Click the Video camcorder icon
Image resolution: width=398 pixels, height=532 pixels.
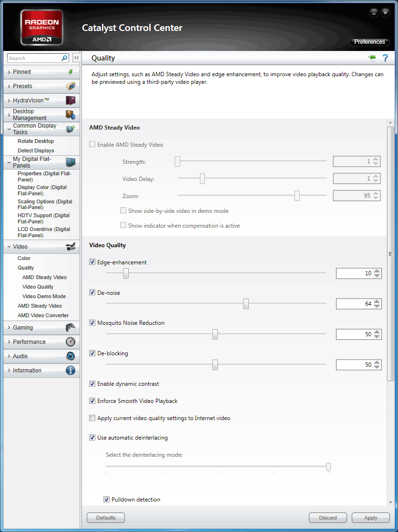click(x=71, y=247)
